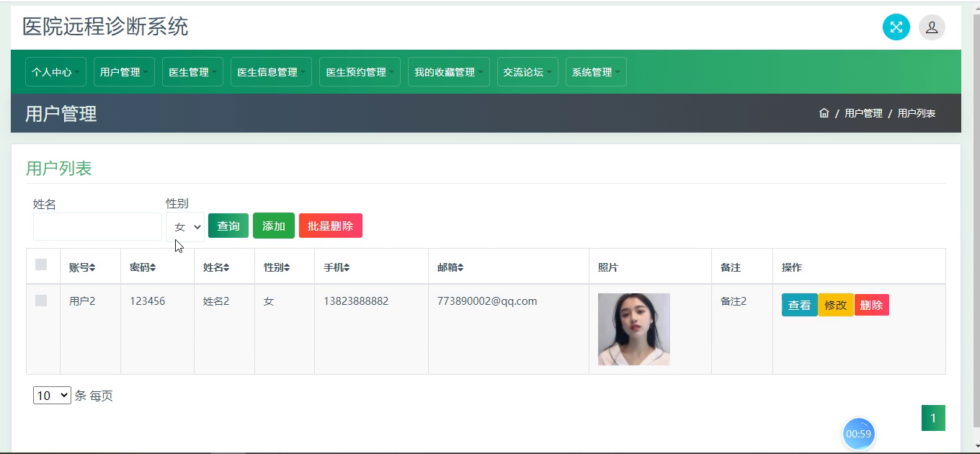Expand the 我的收藏管理 menu
The height and width of the screenshot is (454, 980).
coord(448,72)
